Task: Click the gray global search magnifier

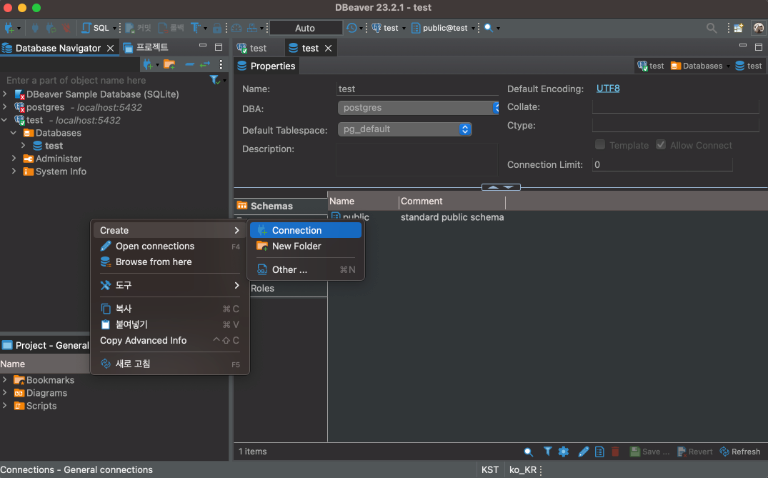Action: click(x=711, y=28)
